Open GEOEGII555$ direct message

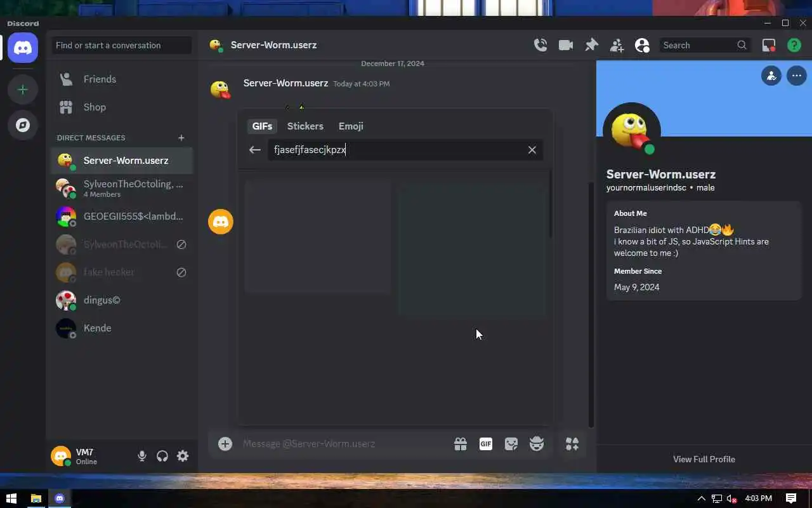point(122,217)
